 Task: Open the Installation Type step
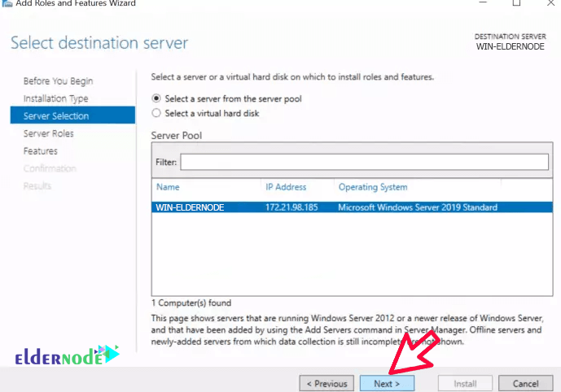(x=55, y=98)
